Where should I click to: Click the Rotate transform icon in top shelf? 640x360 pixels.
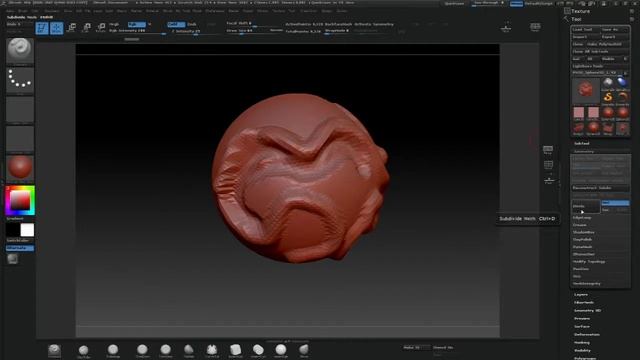[x=101, y=28]
